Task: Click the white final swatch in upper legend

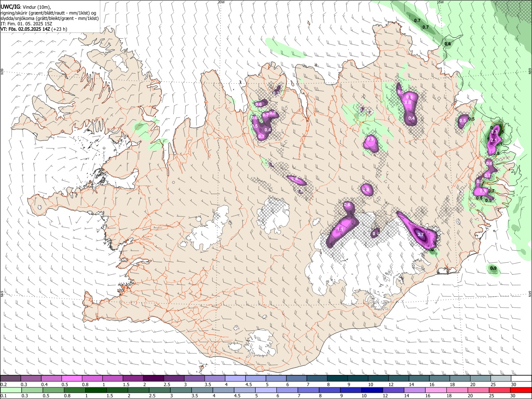Action: tap(521, 378)
